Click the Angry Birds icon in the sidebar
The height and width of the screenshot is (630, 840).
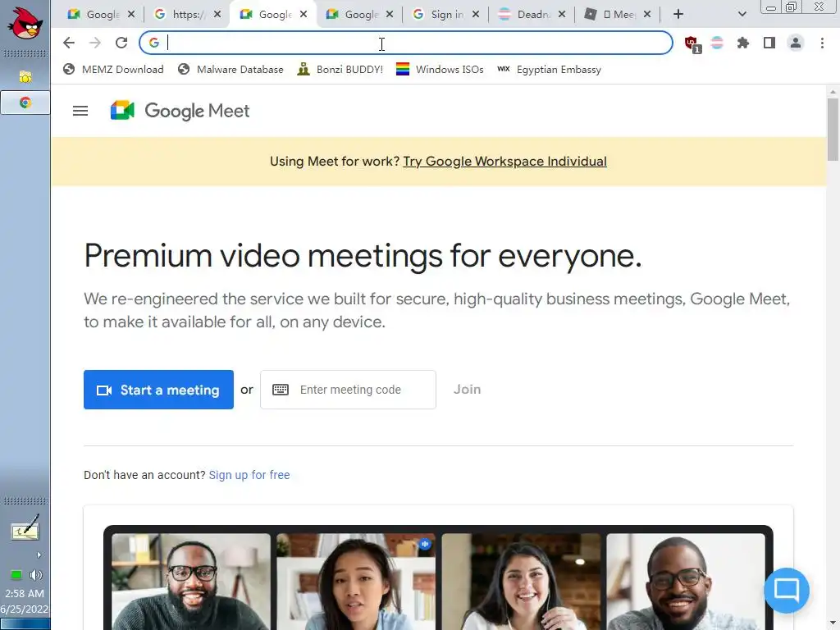click(x=25, y=24)
